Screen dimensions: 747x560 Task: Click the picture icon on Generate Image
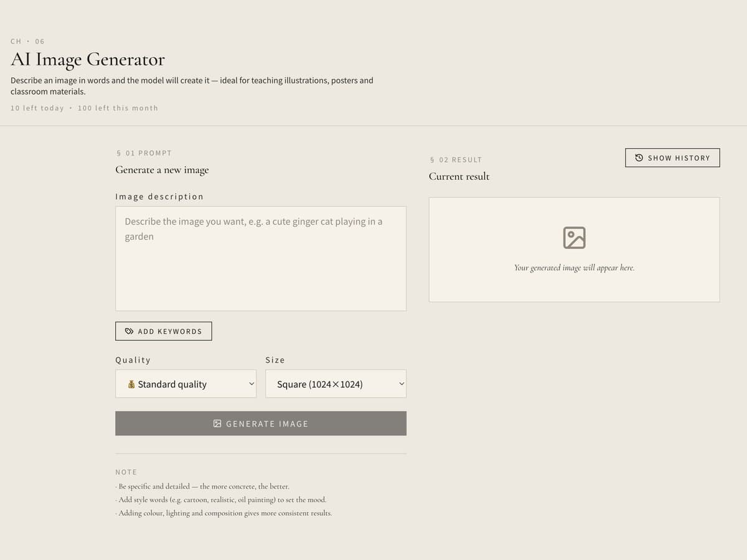pos(217,424)
